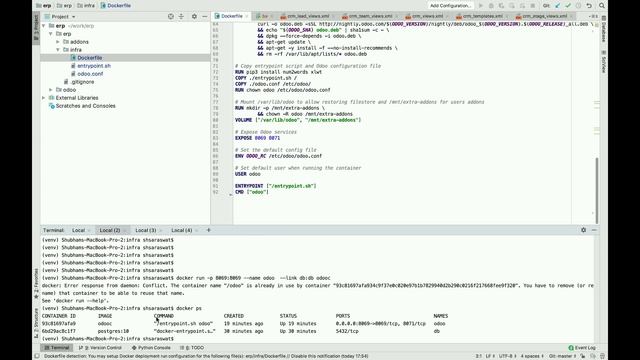Open Database tool window on right strip
The height and width of the screenshot is (360, 640).
[603, 29]
